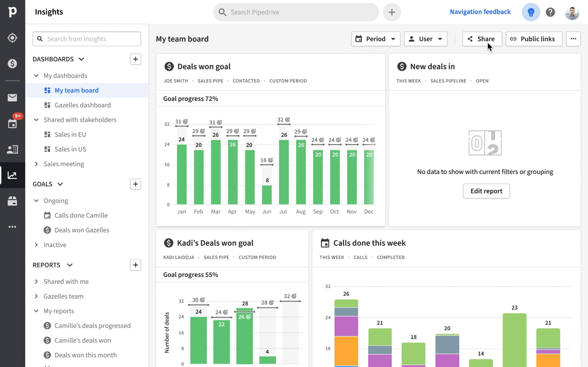Screen dimensions: 588x367
Task: Collapse the Shared with stakeholders folder
Action: point(36,120)
